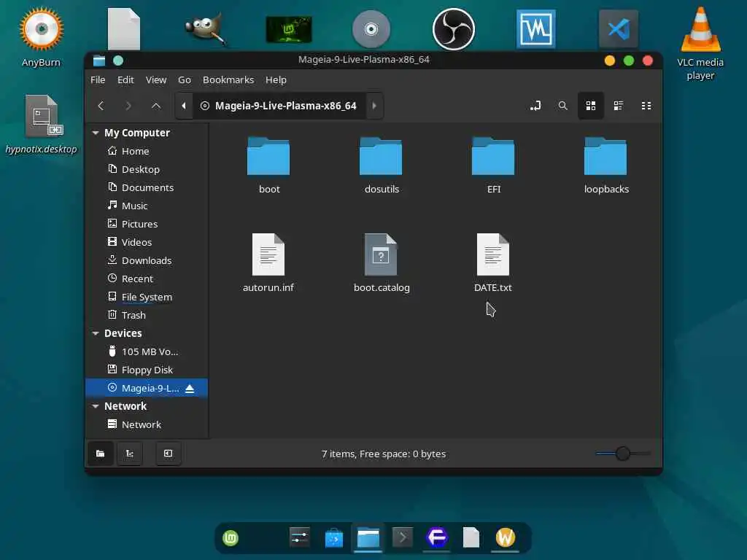Show places in the sidebar
The height and width of the screenshot is (560, 747).
point(101,454)
